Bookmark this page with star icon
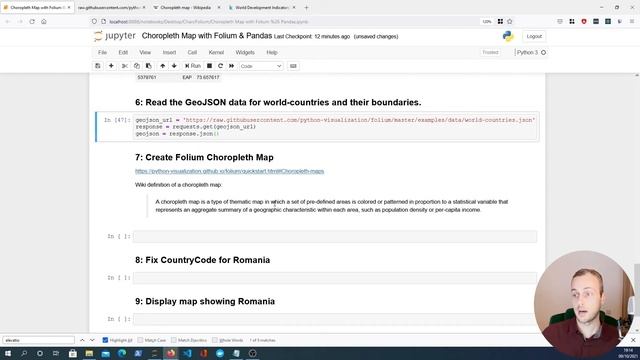 pos(510,21)
